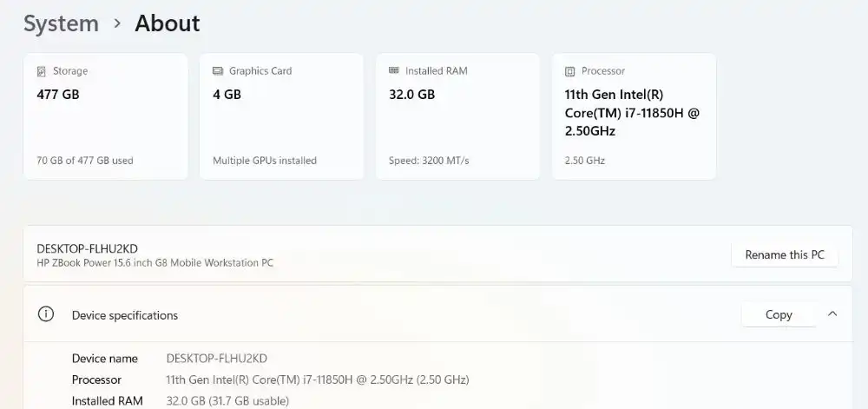This screenshot has width=868, height=409.
Task: Go back to System via breadcrumb
Action: pos(61,23)
